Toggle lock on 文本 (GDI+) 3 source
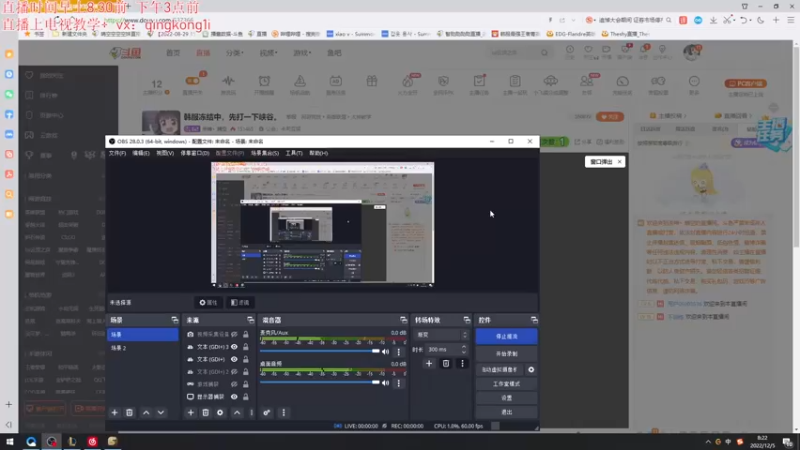This screenshot has width=800, height=450. [x=245, y=347]
